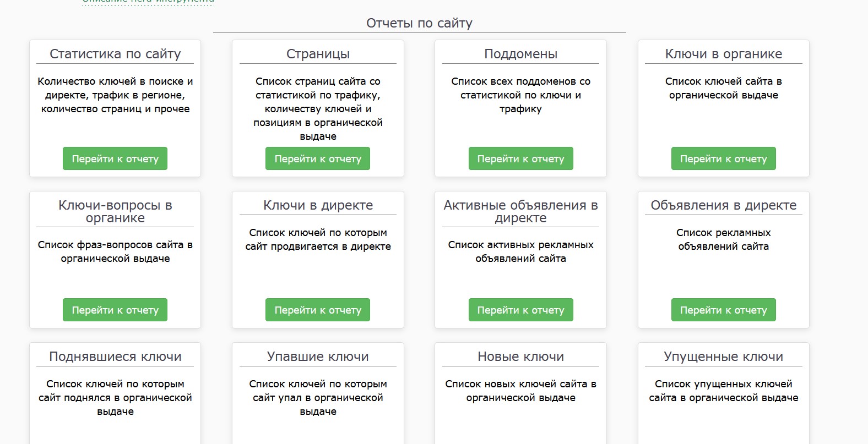This screenshot has height=444, width=868.
Task: Click Перейти к отчету under Поддомены
Action: (520, 158)
